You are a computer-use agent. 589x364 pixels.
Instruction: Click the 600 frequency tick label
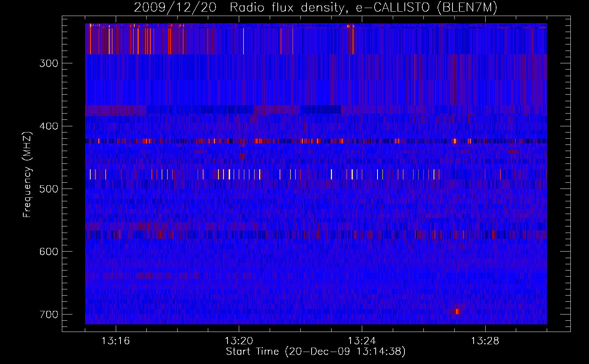coord(49,252)
